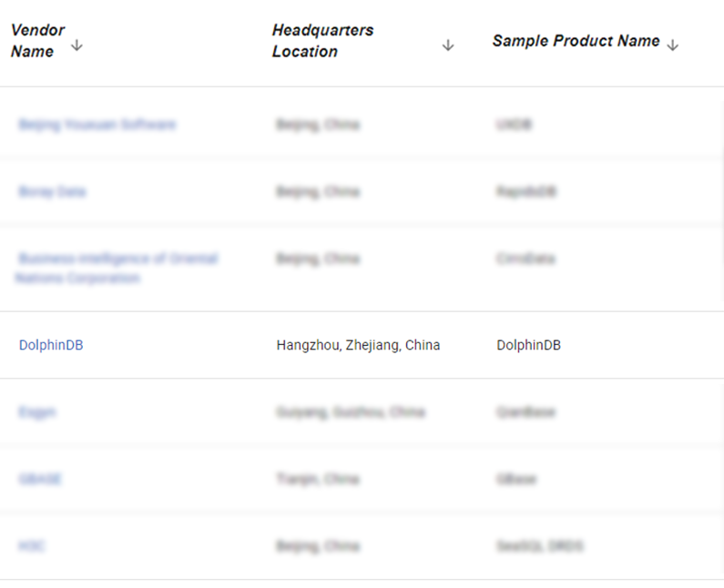Open the H3C vendor link

(x=32, y=546)
